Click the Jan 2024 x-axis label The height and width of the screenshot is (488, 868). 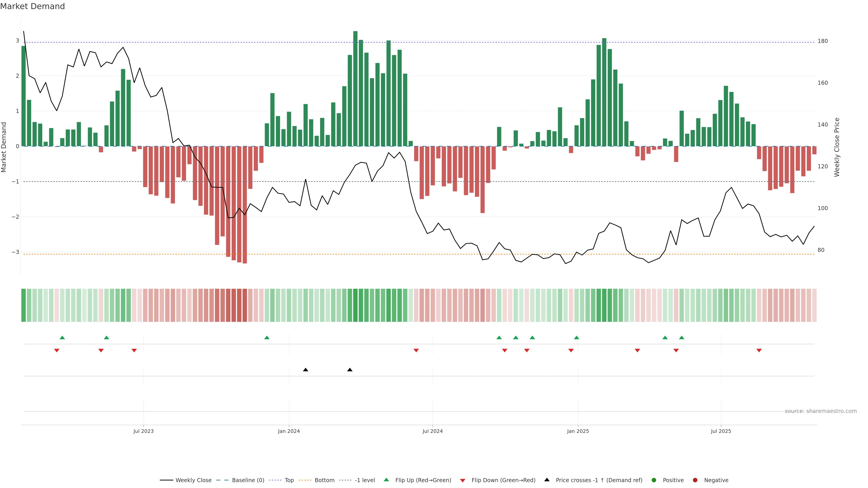click(289, 431)
